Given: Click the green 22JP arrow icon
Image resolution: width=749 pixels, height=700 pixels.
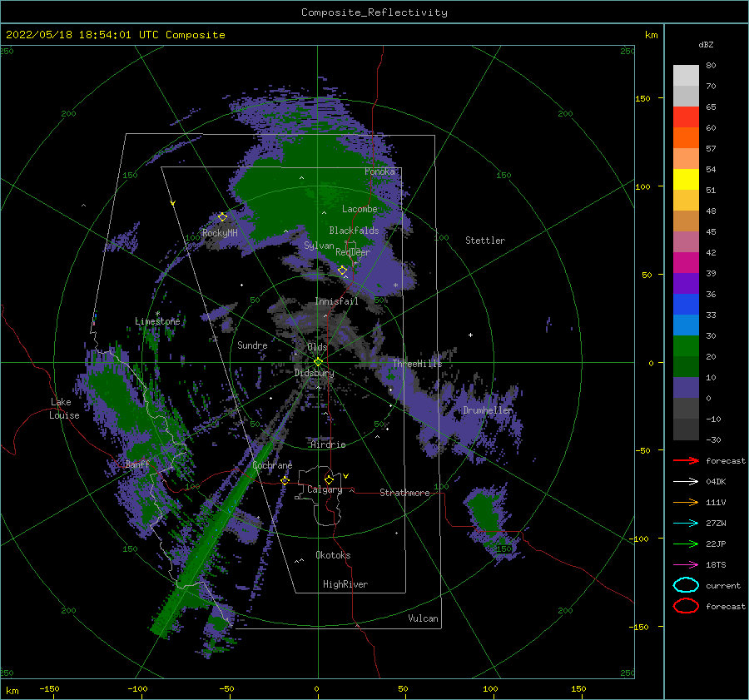Looking at the screenshot, I should coord(686,544).
